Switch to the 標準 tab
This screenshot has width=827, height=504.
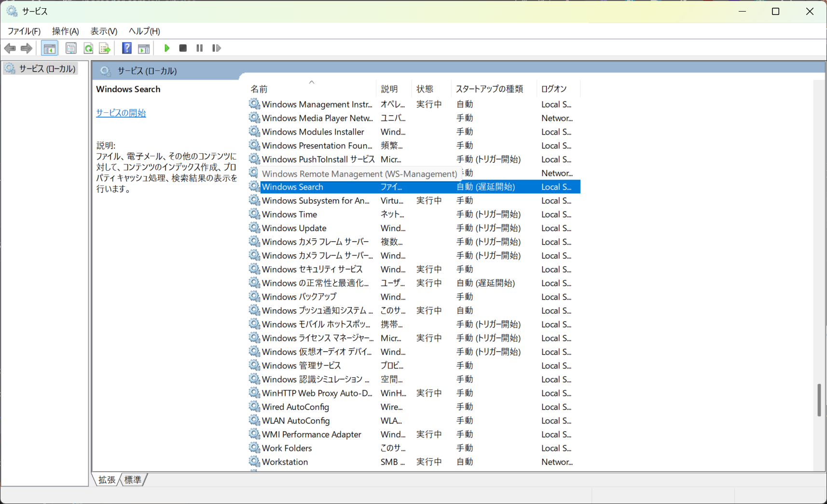(133, 480)
